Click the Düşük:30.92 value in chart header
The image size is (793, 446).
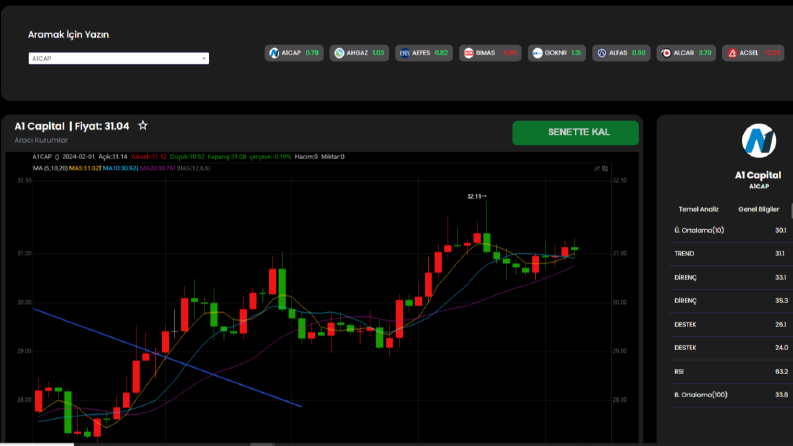187,157
